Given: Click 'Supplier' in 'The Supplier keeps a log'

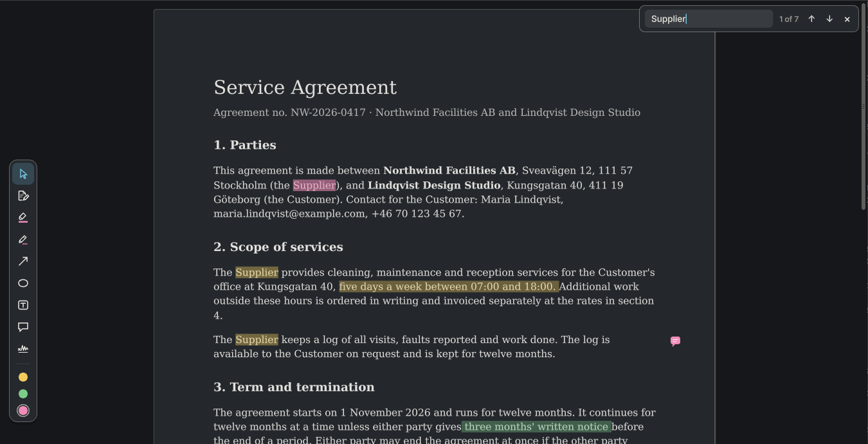Looking at the screenshot, I should [x=257, y=340].
